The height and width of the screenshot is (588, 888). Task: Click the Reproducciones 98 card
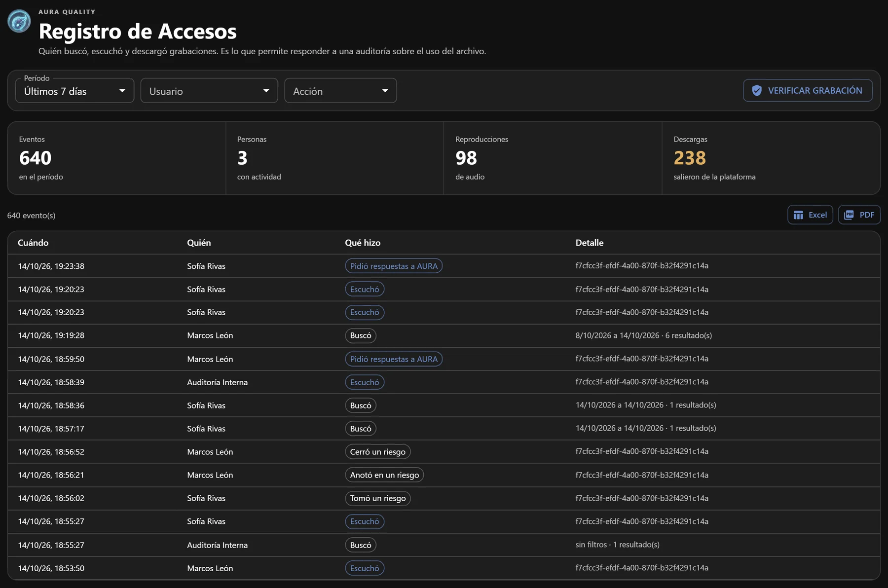[x=553, y=158]
